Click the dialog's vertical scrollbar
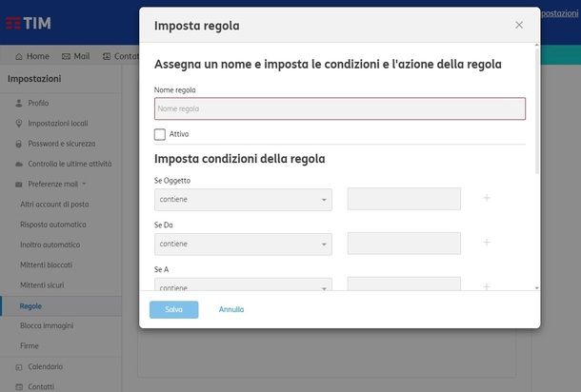Viewport: 581px width, 392px height. coord(537,111)
